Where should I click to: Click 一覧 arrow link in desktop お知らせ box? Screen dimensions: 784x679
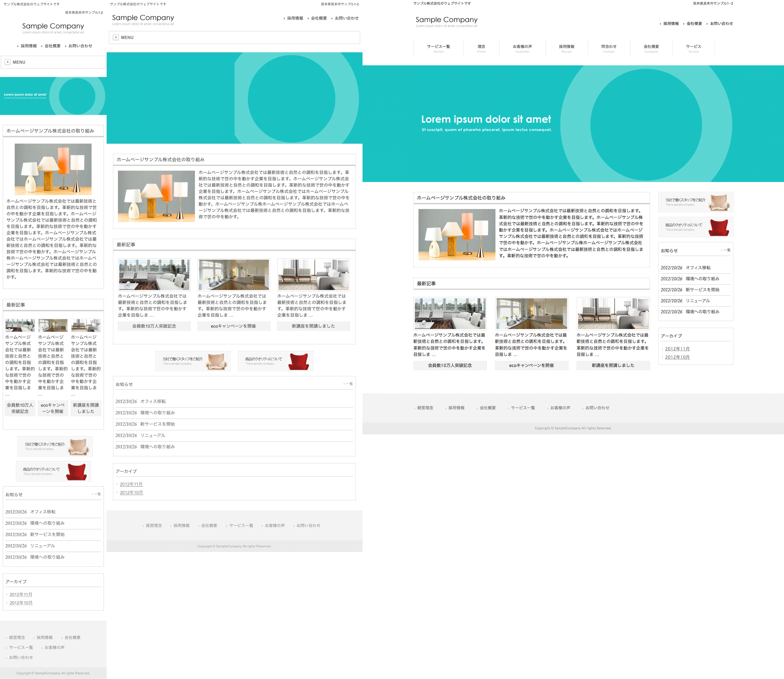pyautogui.click(x=726, y=250)
